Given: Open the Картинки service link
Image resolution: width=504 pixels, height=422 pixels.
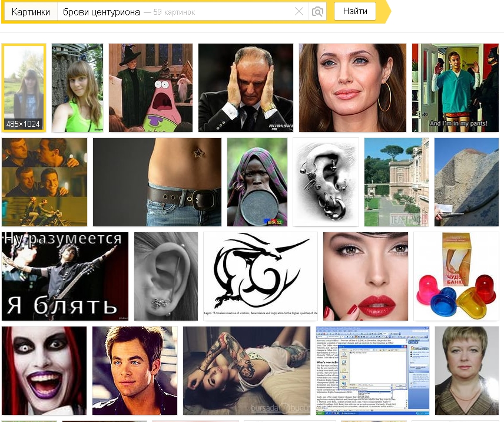Looking at the screenshot, I should [x=31, y=12].
